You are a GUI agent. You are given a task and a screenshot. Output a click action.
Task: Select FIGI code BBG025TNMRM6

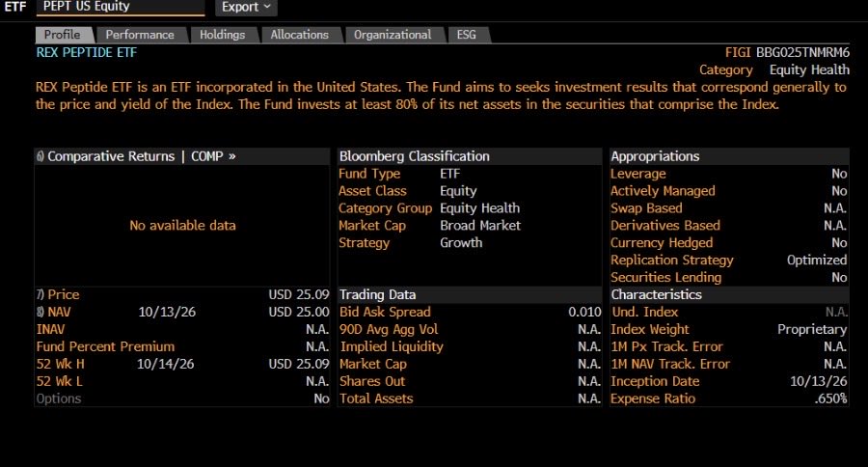tap(802, 53)
